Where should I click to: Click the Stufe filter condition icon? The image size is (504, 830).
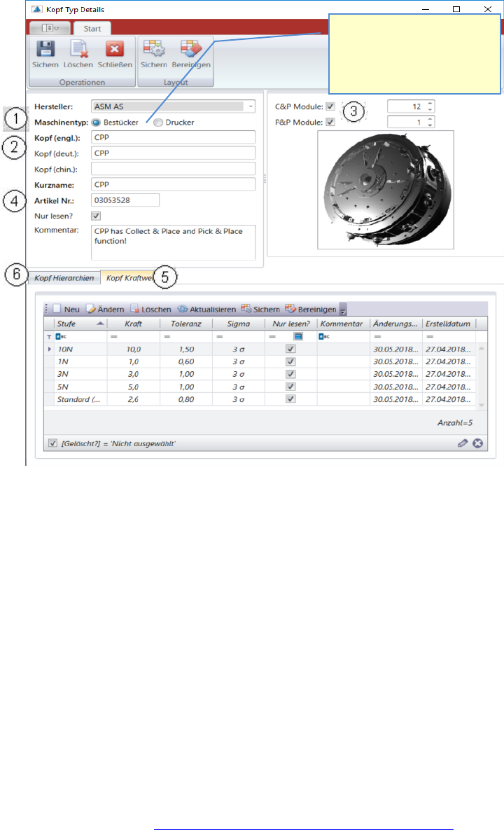61,337
